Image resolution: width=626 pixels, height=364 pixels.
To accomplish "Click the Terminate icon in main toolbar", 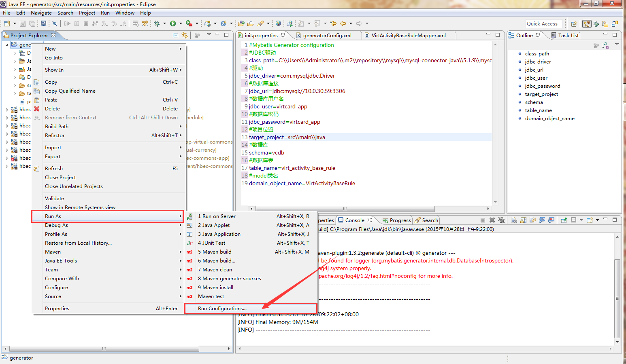I will tap(86, 23).
